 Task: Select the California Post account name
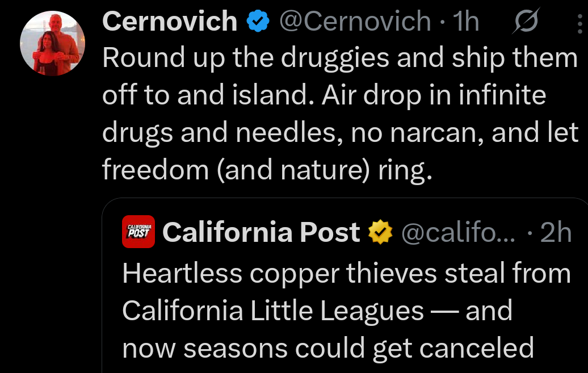(261, 232)
